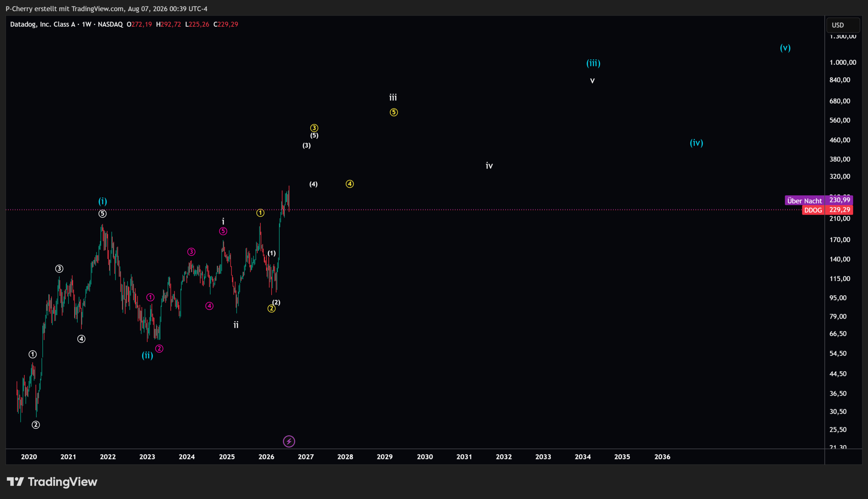Click the white (2) sub-wave label

coord(276,302)
